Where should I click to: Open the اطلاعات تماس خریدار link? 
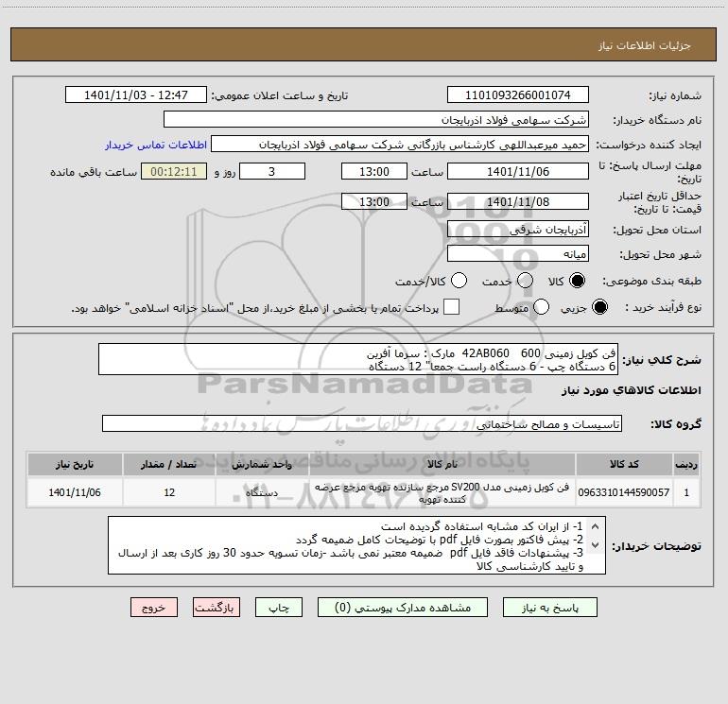click(x=156, y=145)
